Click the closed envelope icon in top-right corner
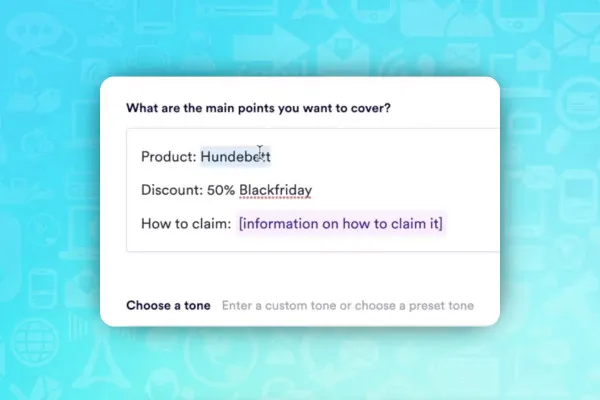The image size is (600, 400). [578, 34]
